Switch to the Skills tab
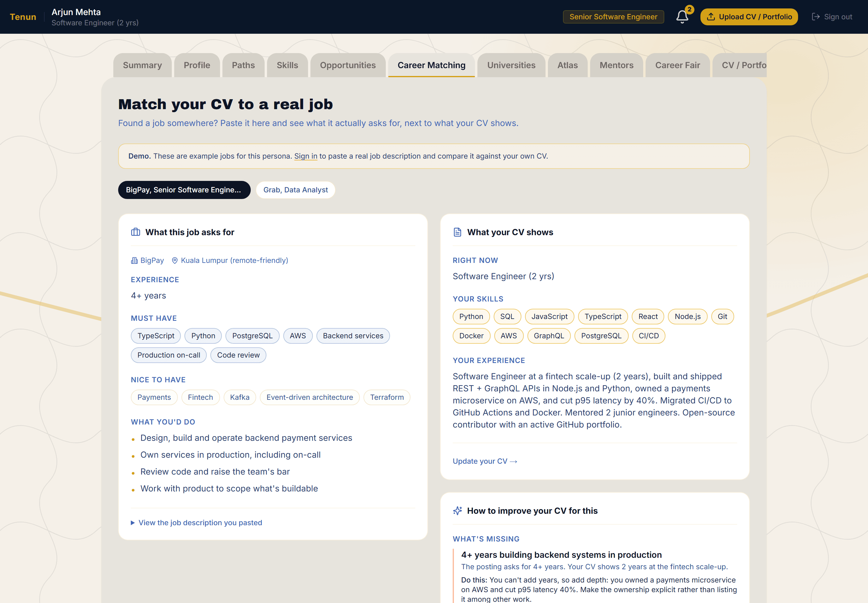This screenshot has height=603, width=868. pyautogui.click(x=287, y=65)
